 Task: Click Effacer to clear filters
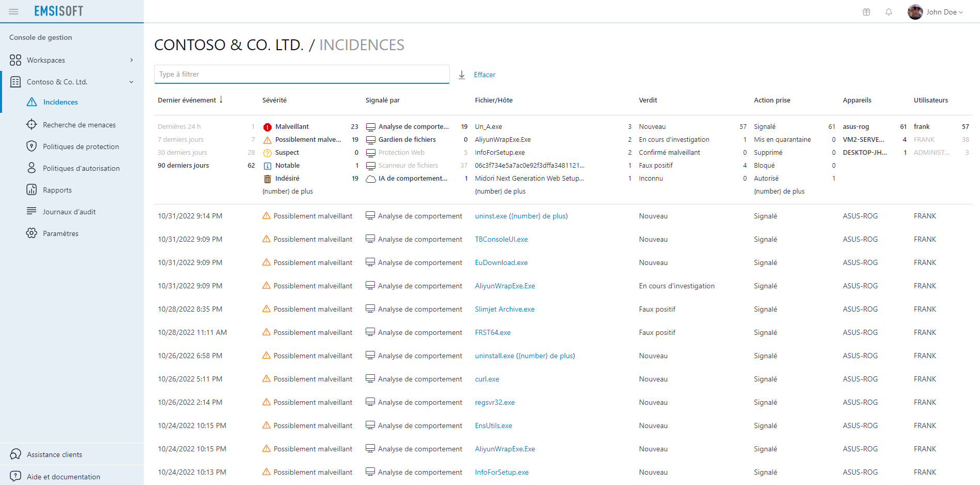(x=485, y=75)
